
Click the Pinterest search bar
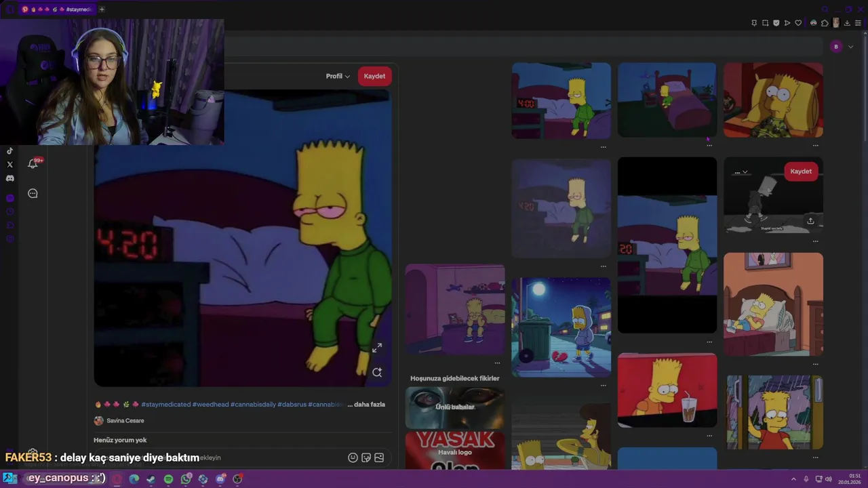point(522,47)
